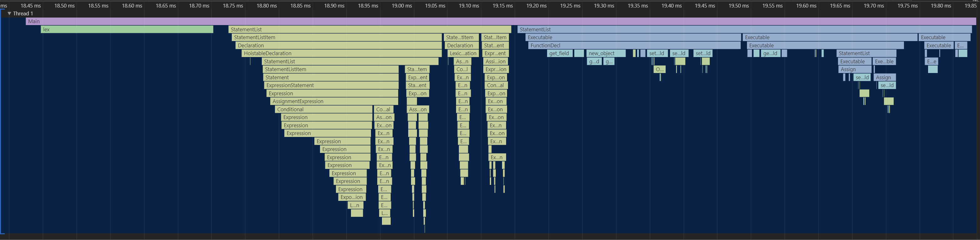980x240 pixels.
Task: Select the Lexic...ation slice
Action: pos(463,53)
